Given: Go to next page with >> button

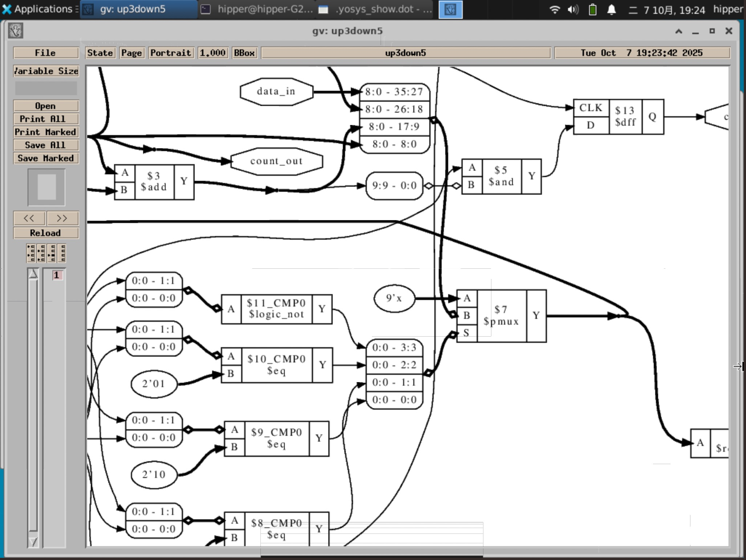Looking at the screenshot, I should pyautogui.click(x=62, y=218).
